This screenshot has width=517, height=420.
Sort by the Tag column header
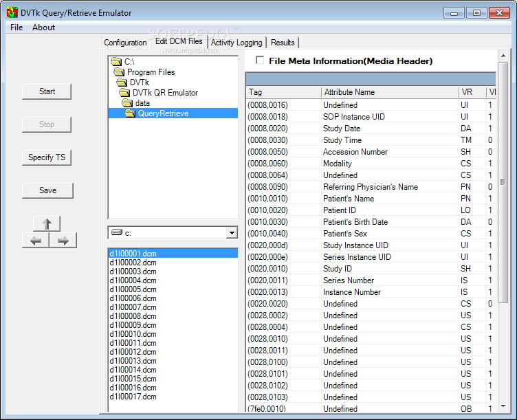pos(283,92)
